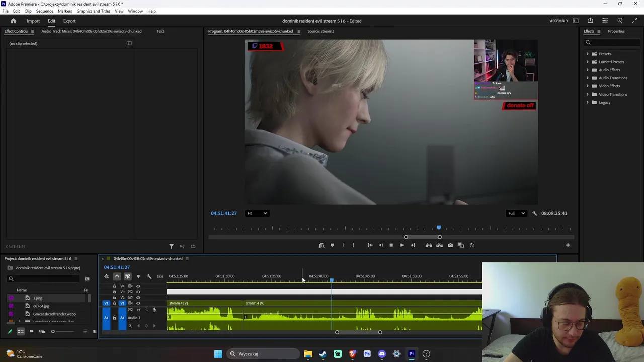Toggle lock on track V4
Viewport: 644px width, 362px height.
(114, 286)
